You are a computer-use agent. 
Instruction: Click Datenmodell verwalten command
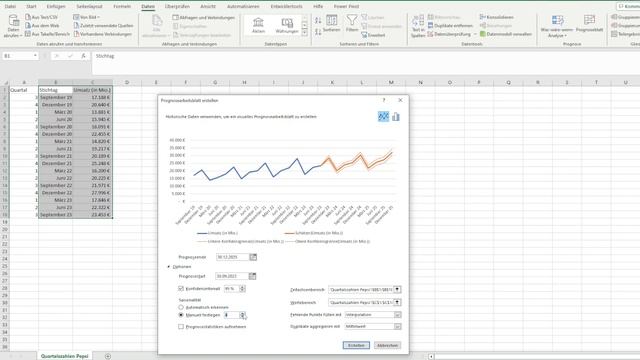click(506, 34)
